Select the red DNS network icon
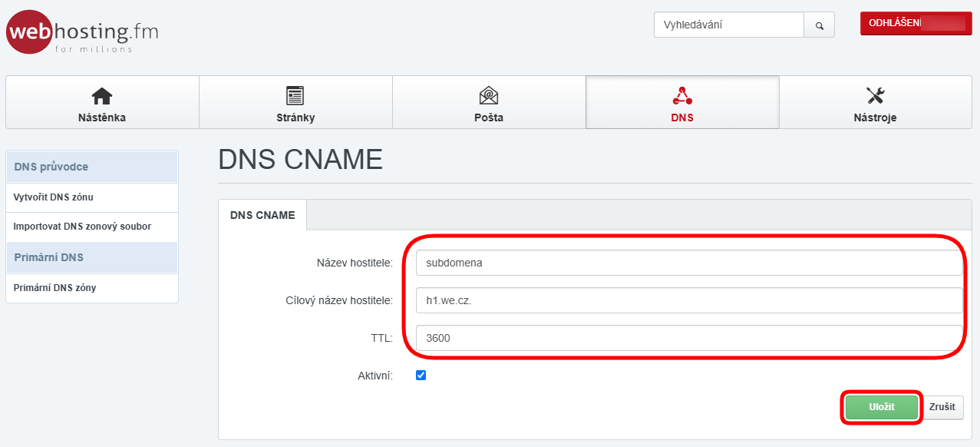This screenshot has height=447, width=980. pyautogui.click(x=681, y=95)
